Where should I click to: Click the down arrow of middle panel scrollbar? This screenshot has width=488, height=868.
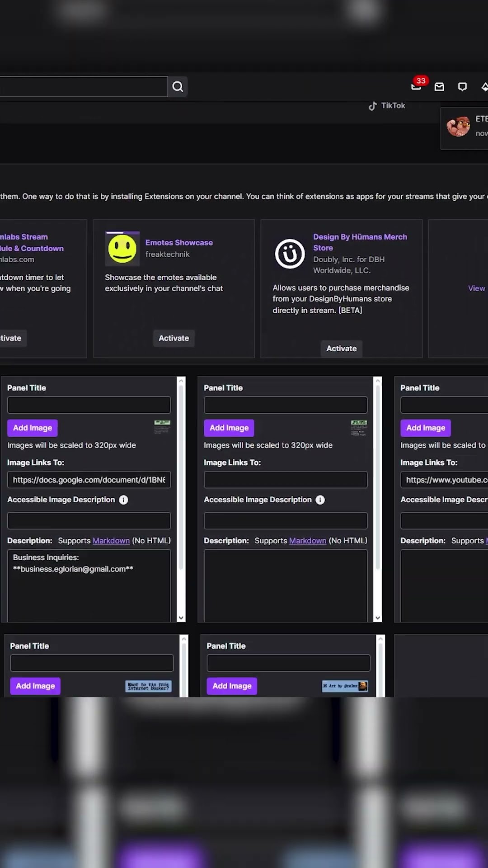click(378, 618)
